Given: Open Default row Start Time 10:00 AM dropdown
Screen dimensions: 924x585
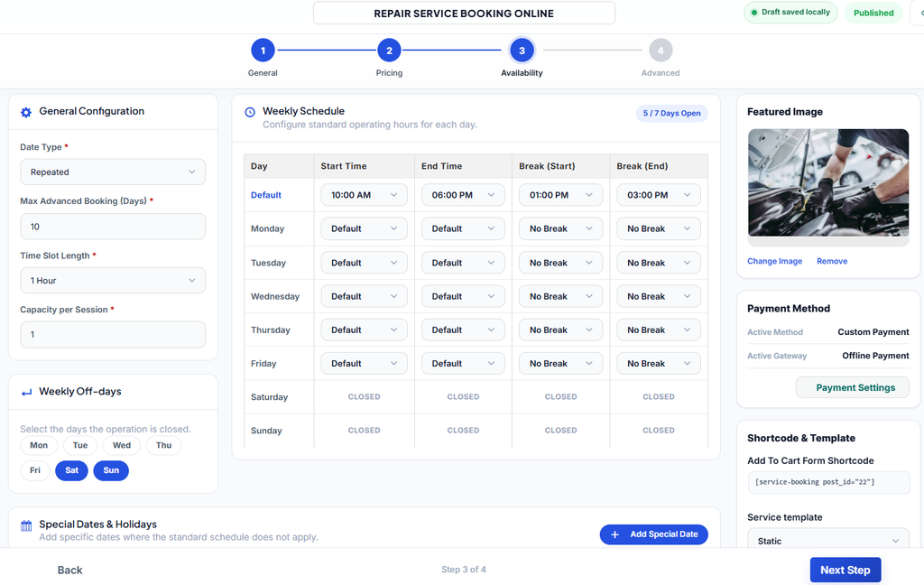Looking at the screenshot, I should [x=365, y=195].
